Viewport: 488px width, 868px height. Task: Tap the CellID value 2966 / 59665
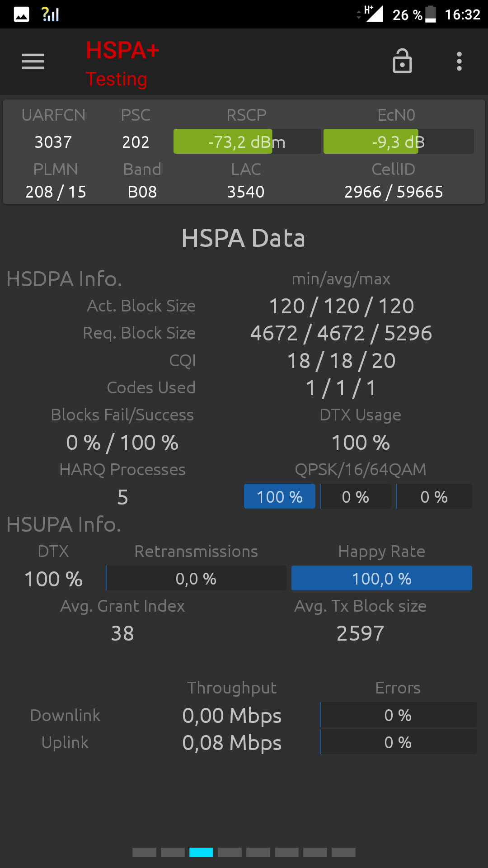pyautogui.click(x=394, y=192)
